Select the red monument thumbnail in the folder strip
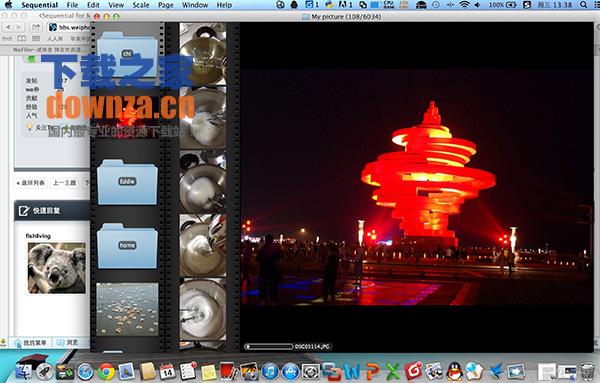The height and width of the screenshot is (383, 600). (127, 117)
